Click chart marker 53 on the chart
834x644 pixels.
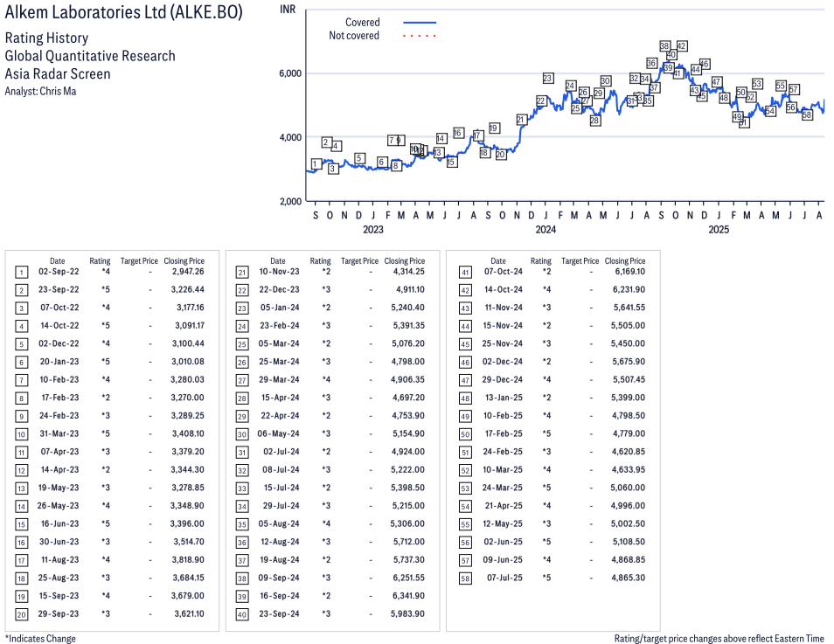click(x=757, y=84)
